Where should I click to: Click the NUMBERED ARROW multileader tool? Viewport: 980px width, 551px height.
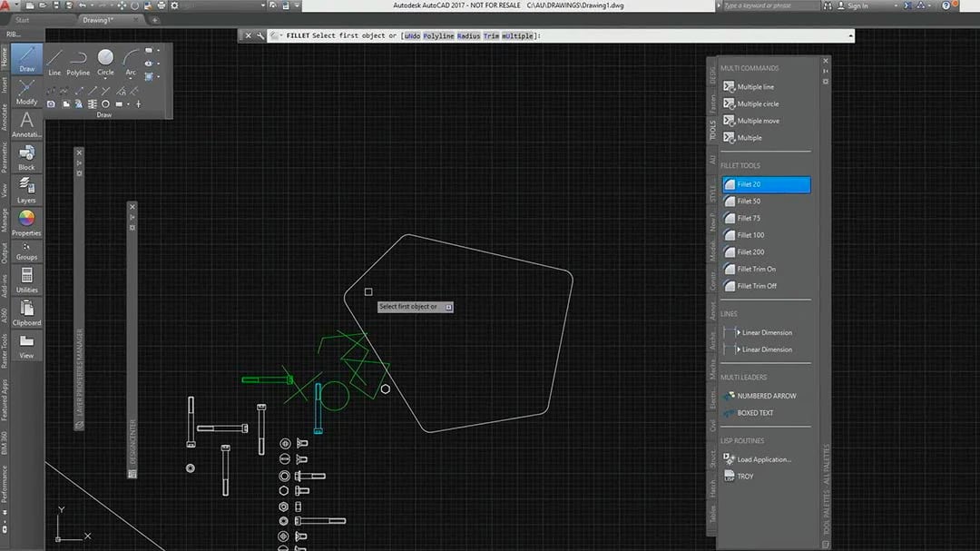(x=767, y=396)
